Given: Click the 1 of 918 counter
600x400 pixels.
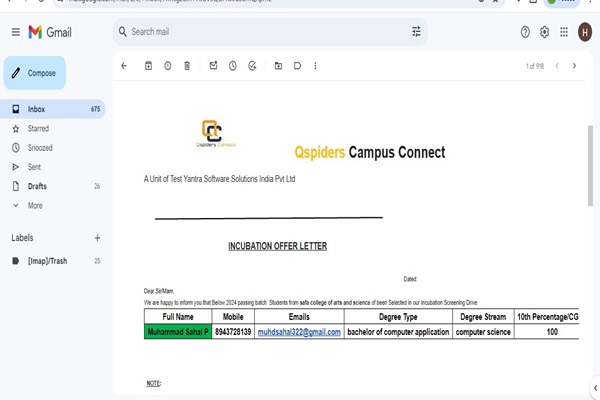Looking at the screenshot, I should click(535, 66).
